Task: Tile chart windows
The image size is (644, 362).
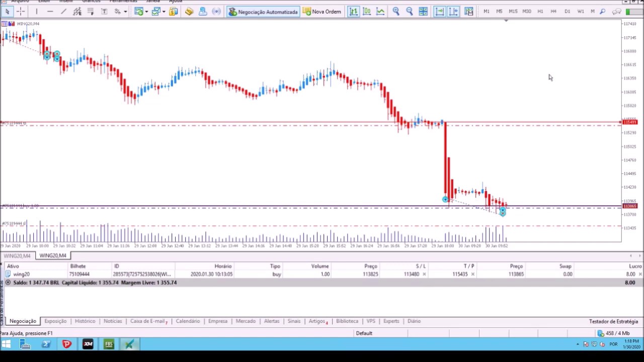Action: point(423,11)
